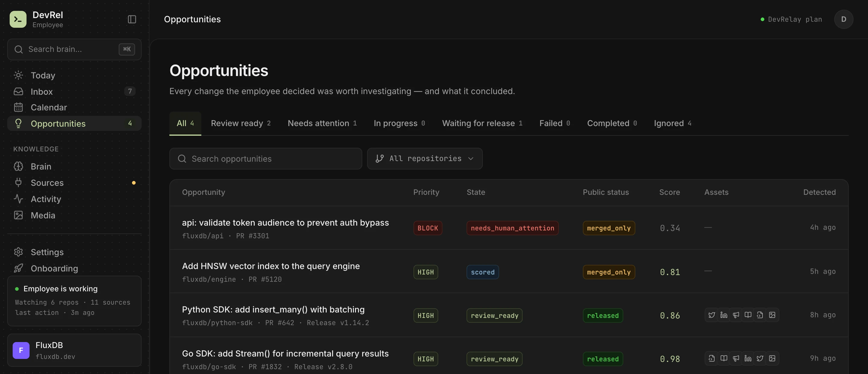868x374 pixels.
Task: Switch to the Review ready tab
Action: pyautogui.click(x=241, y=123)
